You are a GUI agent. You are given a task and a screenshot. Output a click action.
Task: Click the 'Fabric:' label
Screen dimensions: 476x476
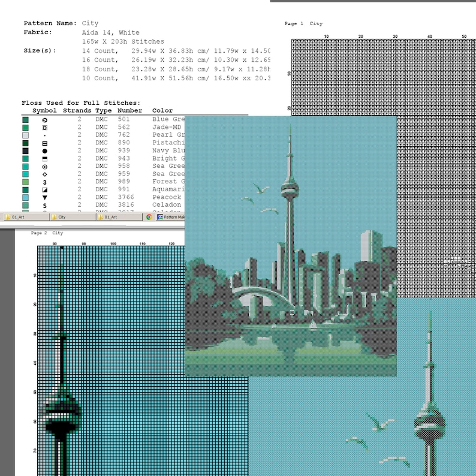pyautogui.click(x=38, y=32)
